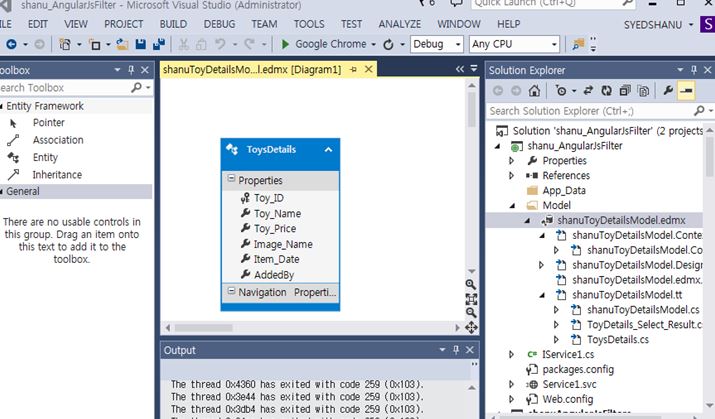Viewport: 715px width, 419px height.
Task: Click the Collapse All icon in Solution Explorer
Action: point(625,91)
